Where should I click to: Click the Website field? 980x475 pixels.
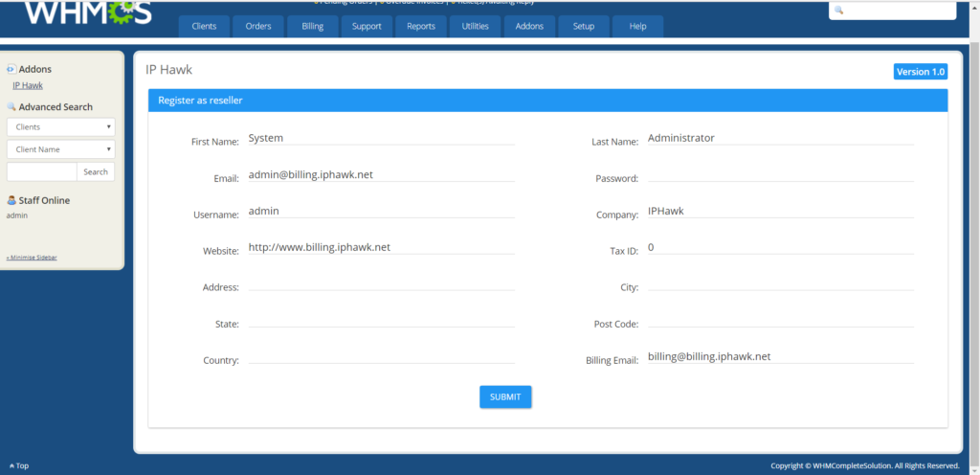[x=381, y=247]
